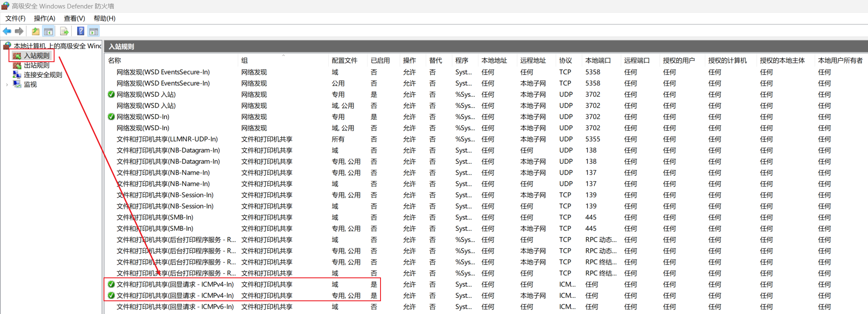The width and height of the screenshot is (868, 314).
Task: Expand the 监视 tree node arrow
Action: pyautogui.click(x=7, y=85)
